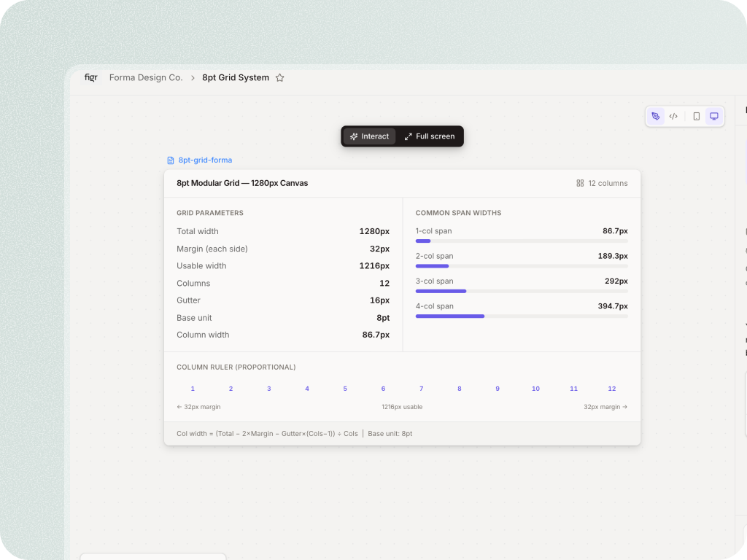
Task: Click the Interact button
Action: click(x=369, y=136)
